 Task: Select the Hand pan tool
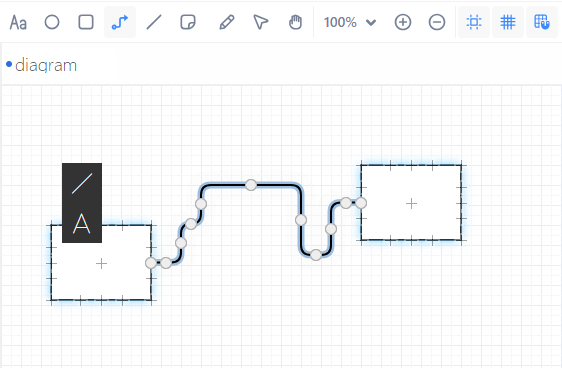point(295,22)
